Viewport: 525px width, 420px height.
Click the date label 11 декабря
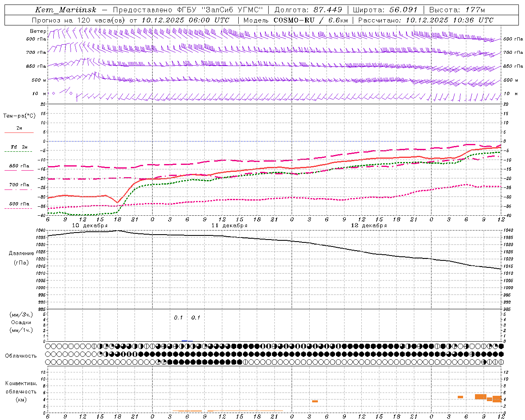[x=229, y=226]
